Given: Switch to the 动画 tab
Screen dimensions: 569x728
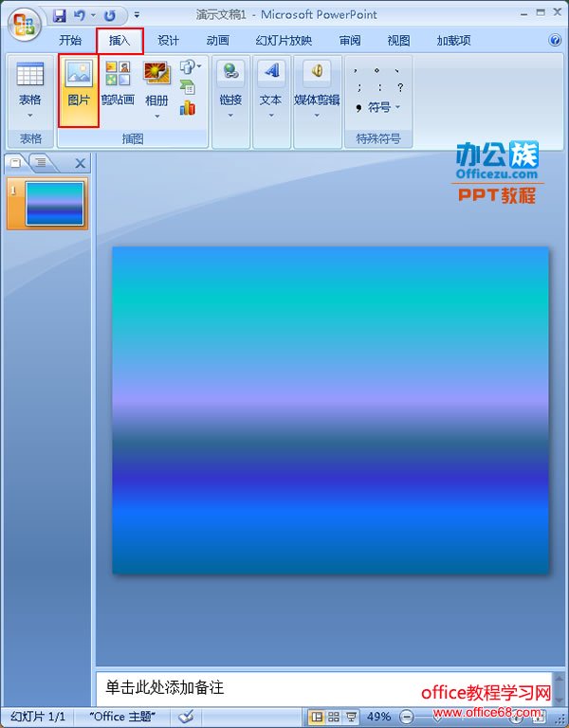Looking at the screenshot, I should click(x=217, y=41).
